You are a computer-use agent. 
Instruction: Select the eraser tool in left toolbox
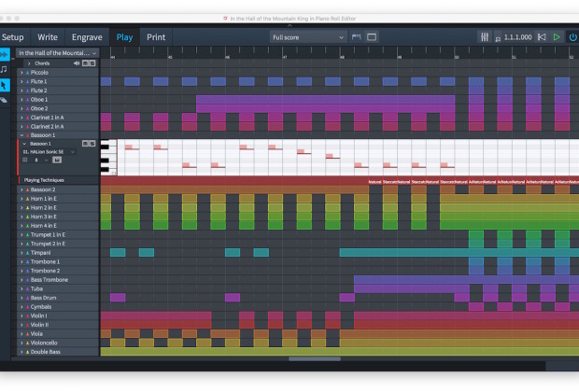[x=4, y=100]
